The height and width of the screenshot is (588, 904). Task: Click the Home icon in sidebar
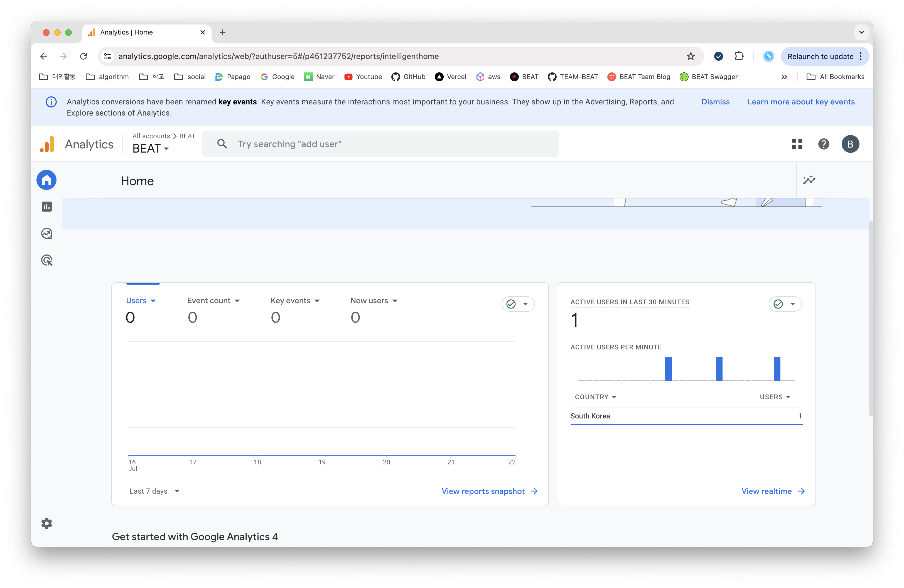click(x=47, y=180)
